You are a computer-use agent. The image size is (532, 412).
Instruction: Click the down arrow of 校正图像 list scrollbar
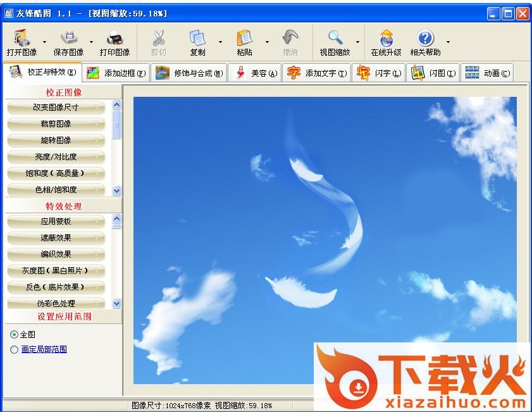[x=116, y=190]
